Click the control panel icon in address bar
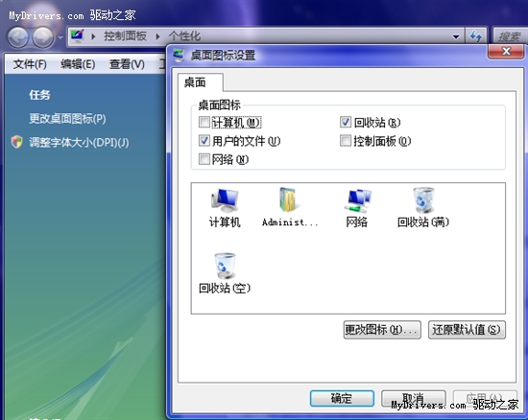Screen dimensions: 528x420 pos(77,35)
